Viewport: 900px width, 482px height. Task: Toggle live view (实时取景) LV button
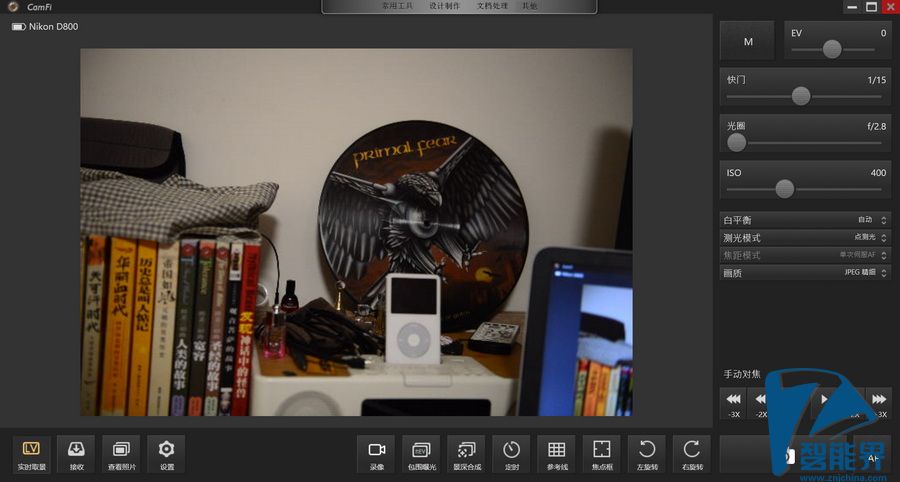31,454
